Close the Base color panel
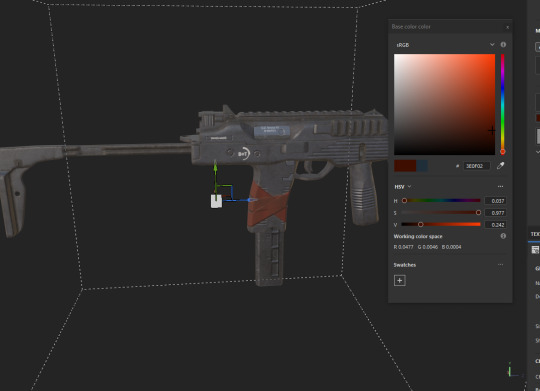This screenshot has height=391, width=540. (507, 27)
